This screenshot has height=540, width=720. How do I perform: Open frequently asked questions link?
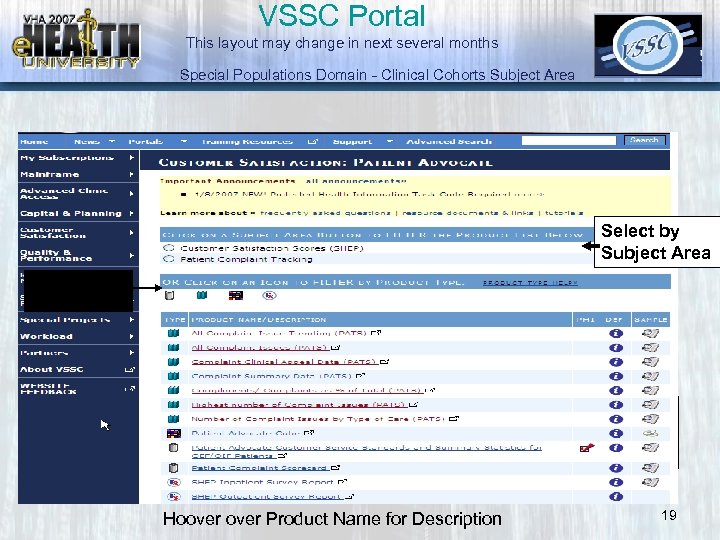(x=325, y=213)
